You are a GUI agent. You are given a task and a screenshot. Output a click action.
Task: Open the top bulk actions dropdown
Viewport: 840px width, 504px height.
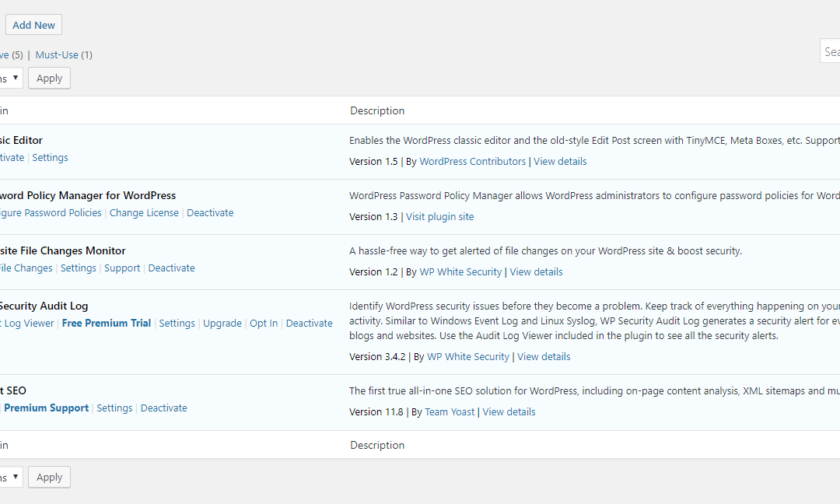pyautogui.click(x=11, y=79)
